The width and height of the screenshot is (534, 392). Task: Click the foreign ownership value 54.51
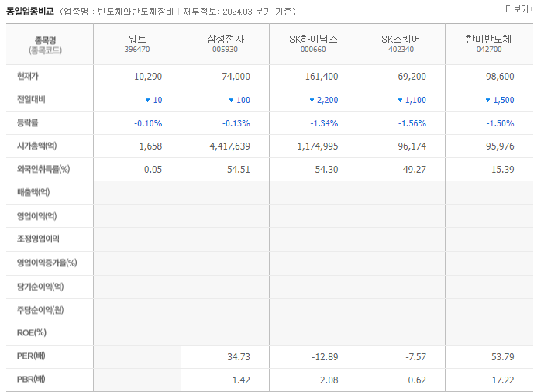pos(239,170)
